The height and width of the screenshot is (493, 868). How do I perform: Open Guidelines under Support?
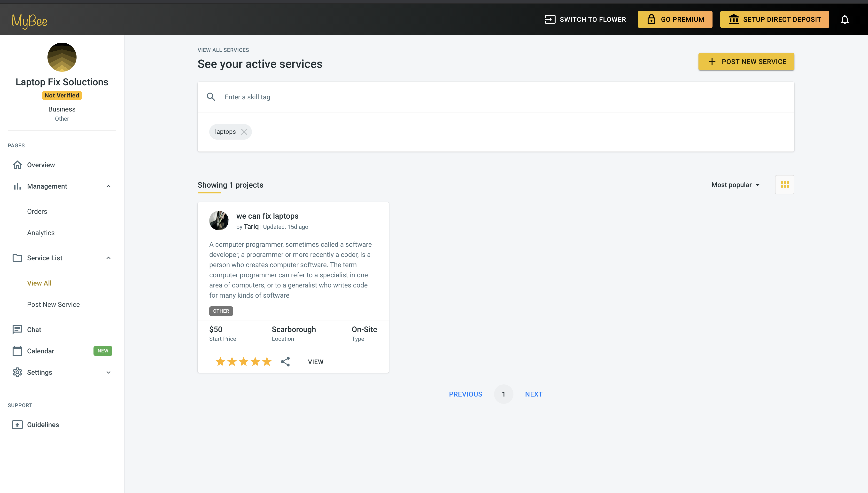[43, 424]
